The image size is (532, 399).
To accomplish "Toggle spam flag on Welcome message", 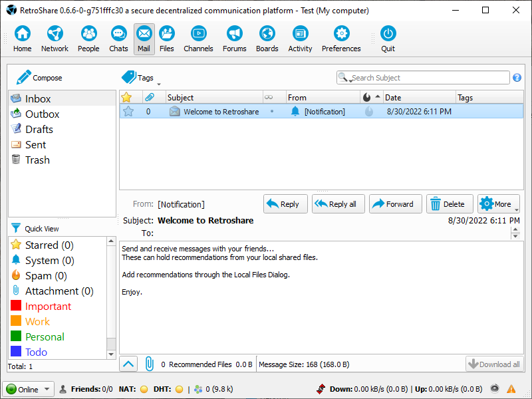I will (369, 112).
